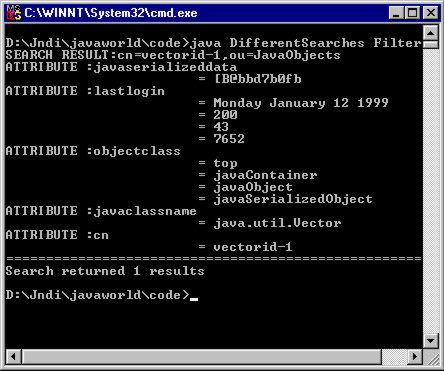Minimize the cmd.exe window
Image resolution: width=444 pixels, height=371 pixels.
[396, 13]
